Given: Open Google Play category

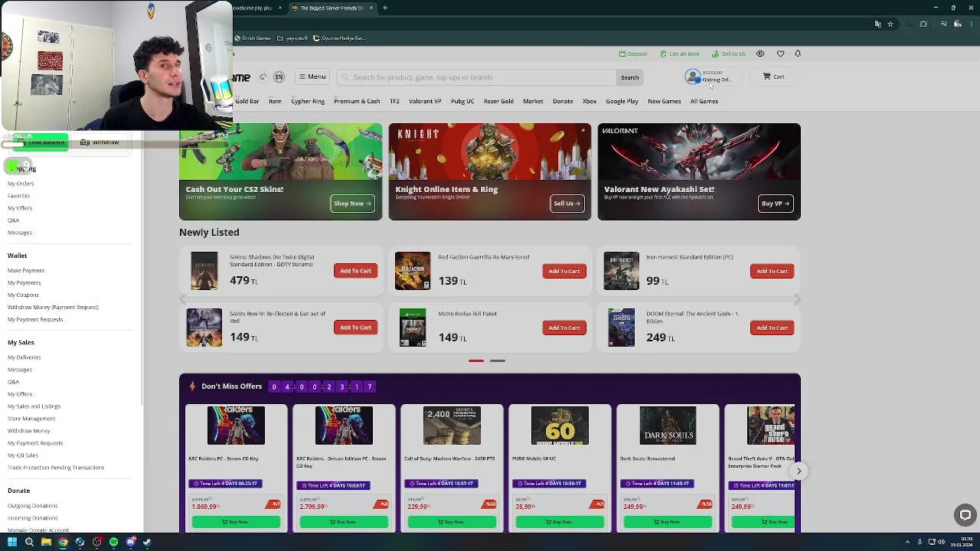Looking at the screenshot, I should (622, 101).
